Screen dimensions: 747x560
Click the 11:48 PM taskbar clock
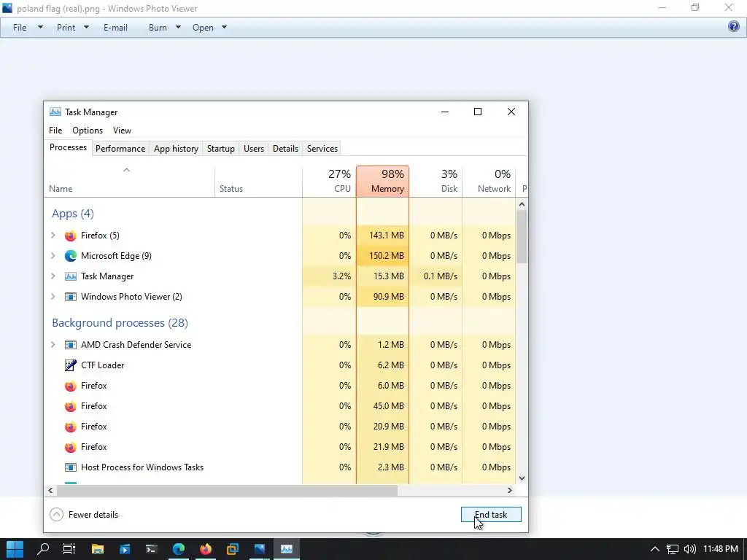tap(720, 550)
